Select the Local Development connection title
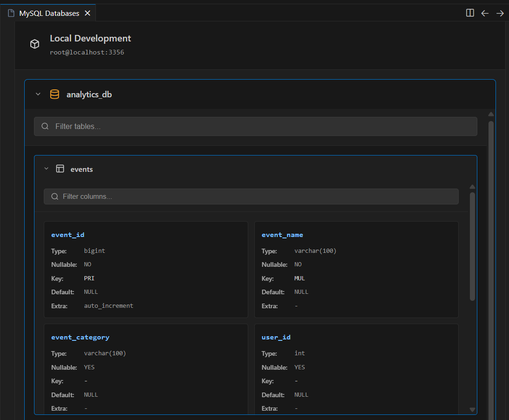509x420 pixels. click(90, 38)
